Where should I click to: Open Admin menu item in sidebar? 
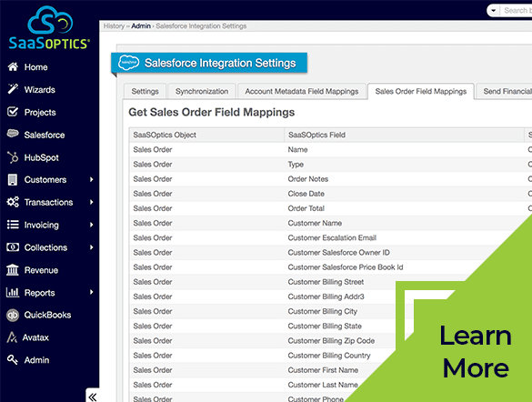point(36,360)
